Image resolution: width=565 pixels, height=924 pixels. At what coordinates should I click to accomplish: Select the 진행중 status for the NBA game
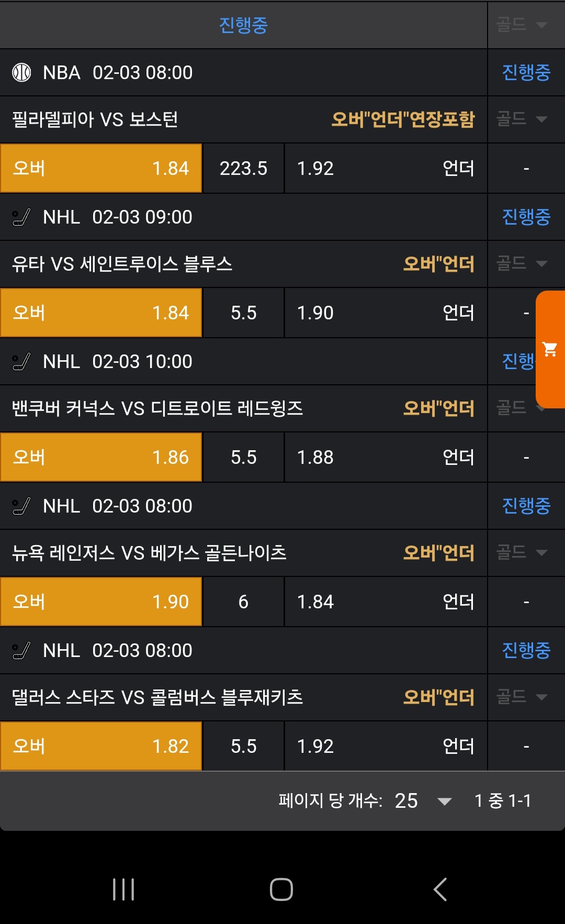(526, 72)
